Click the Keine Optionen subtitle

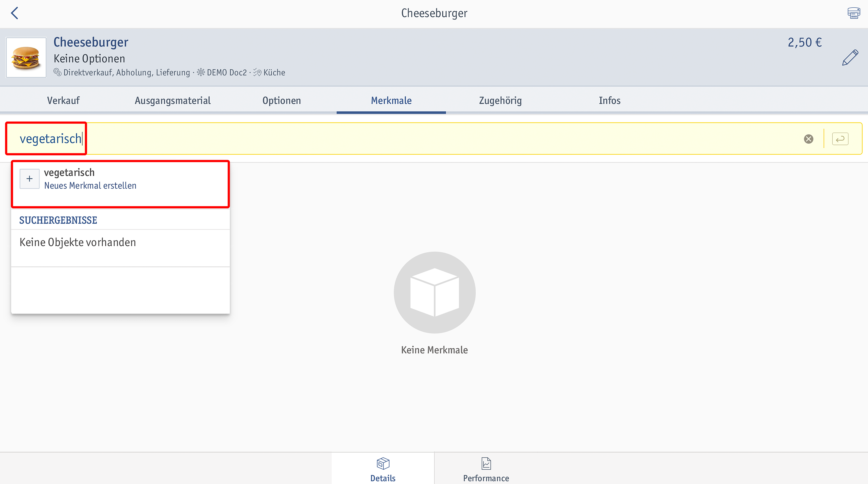(x=89, y=59)
